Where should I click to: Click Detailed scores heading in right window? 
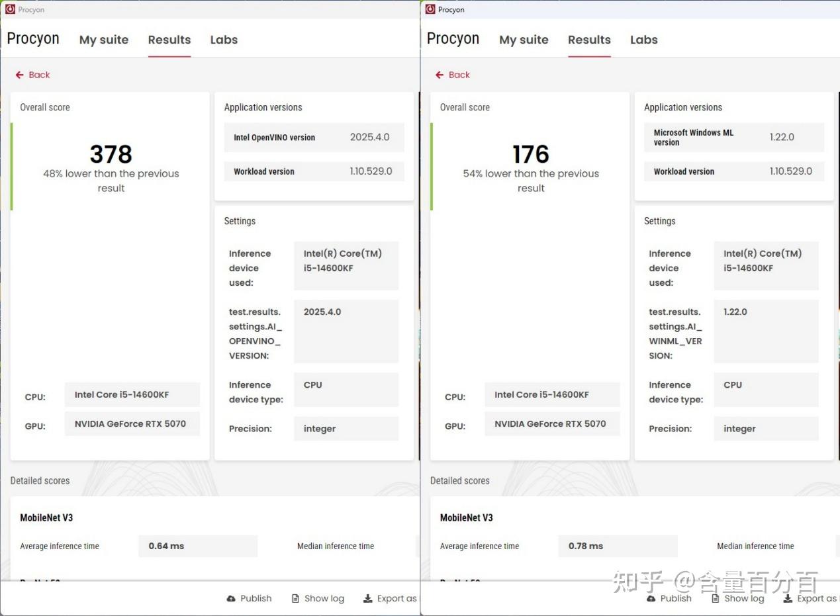[459, 481]
